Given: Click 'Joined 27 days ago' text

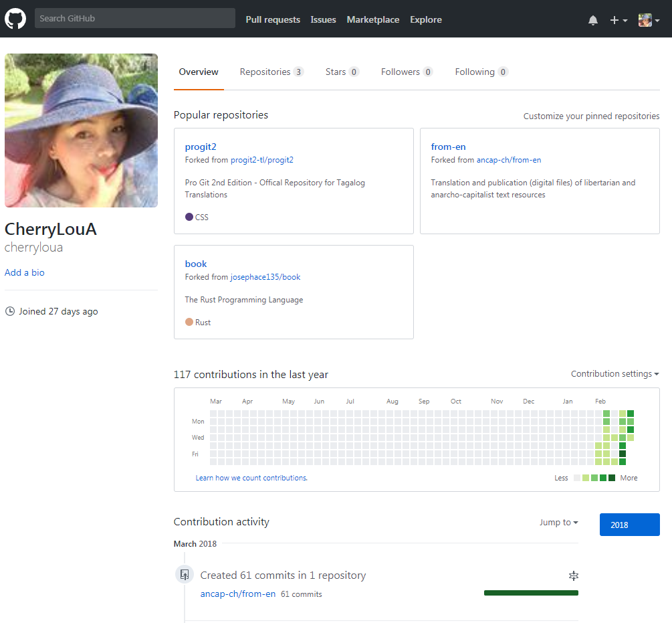Looking at the screenshot, I should tap(58, 311).
